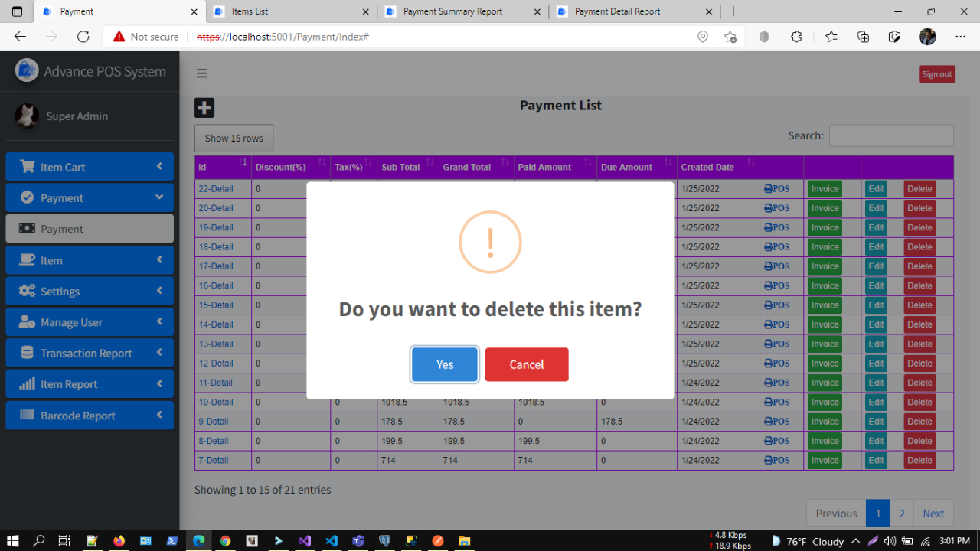Collapse the Payment menu using its chevron
Screen dimensions: 980x551
coord(160,197)
